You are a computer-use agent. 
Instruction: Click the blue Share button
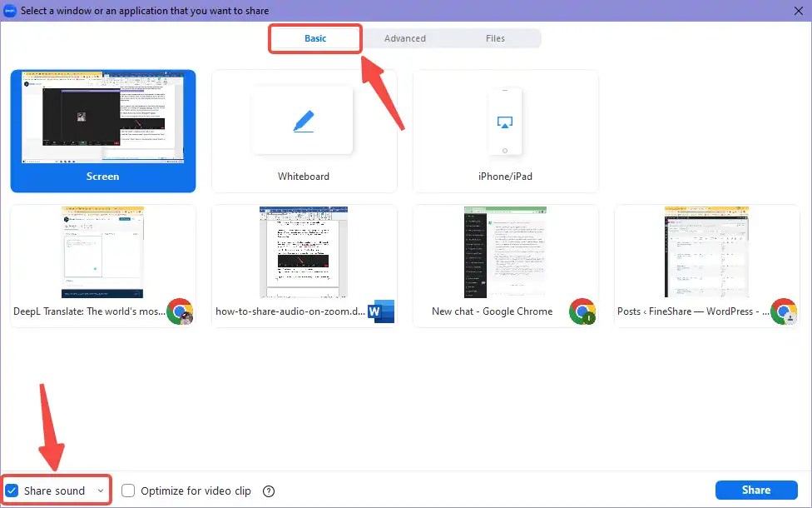(x=756, y=490)
